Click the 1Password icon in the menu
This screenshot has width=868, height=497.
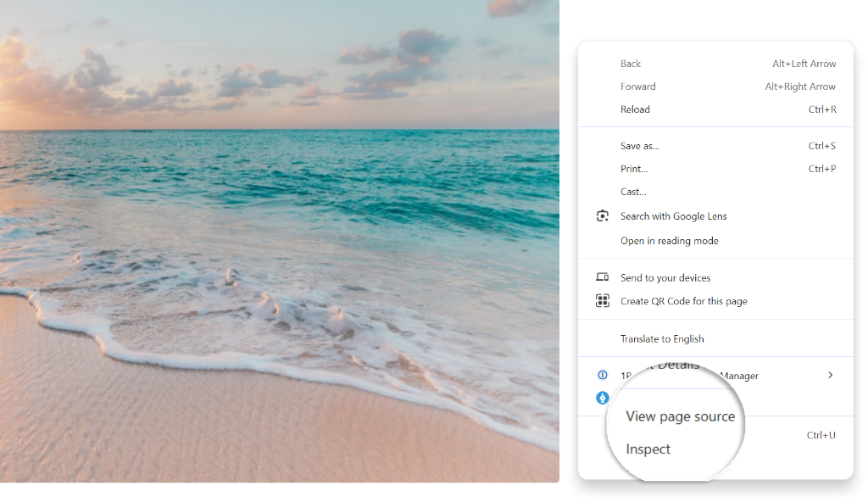pos(603,375)
